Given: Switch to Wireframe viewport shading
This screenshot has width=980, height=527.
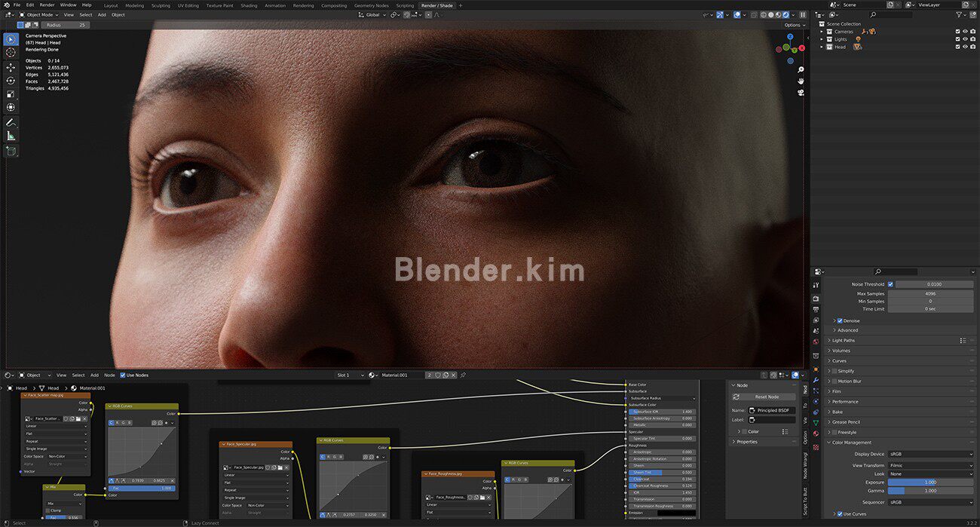Looking at the screenshot, I should point(762,14).
